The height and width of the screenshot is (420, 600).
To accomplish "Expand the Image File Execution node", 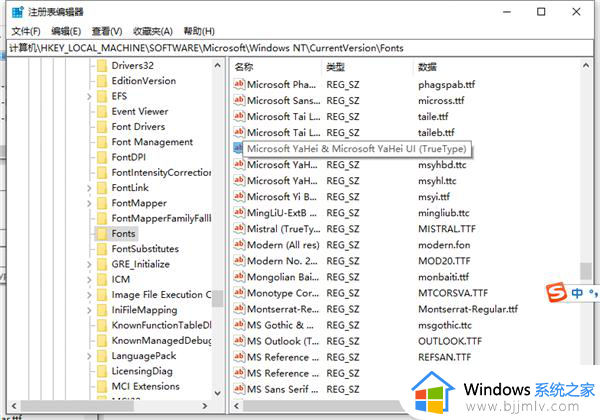I will pyautogui.click(x=89, y=295).
